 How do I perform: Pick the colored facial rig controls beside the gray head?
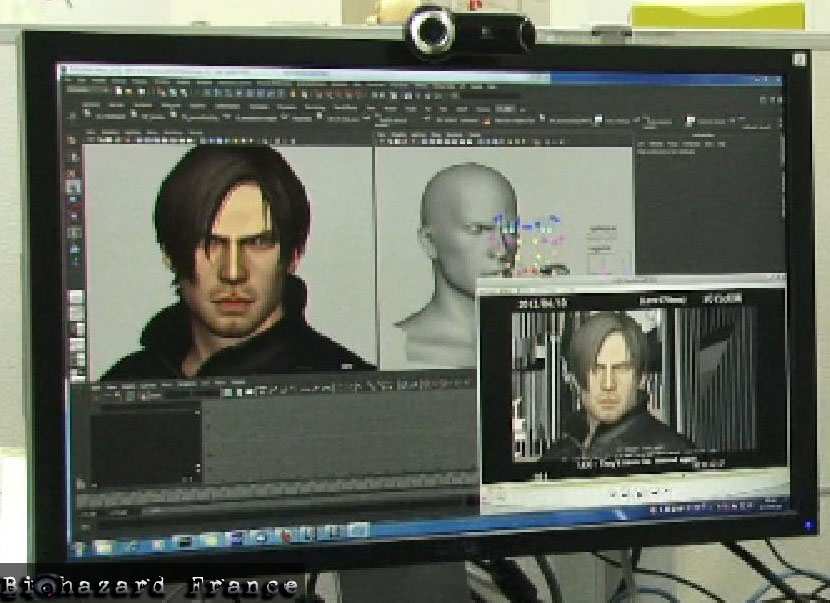[x=529, y=244]
